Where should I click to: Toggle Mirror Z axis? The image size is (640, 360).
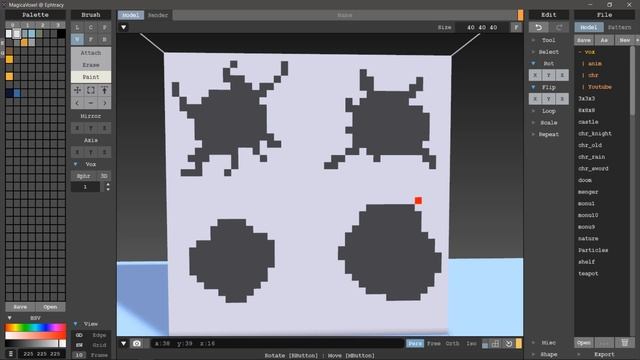tap(104, 128)
